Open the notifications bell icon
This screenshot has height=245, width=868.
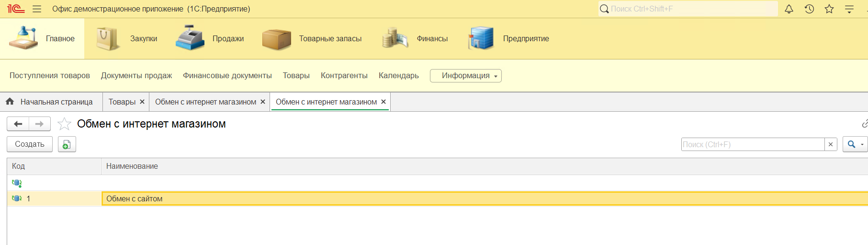pos(789,9)
